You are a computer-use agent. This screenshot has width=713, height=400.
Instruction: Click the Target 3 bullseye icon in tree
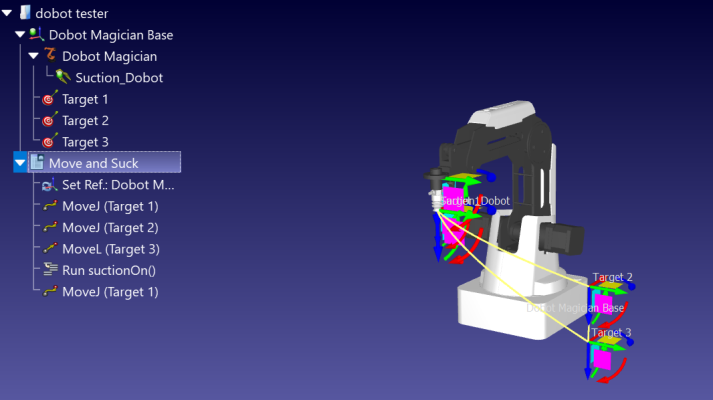pyautogui.click(x=50, y=141)
